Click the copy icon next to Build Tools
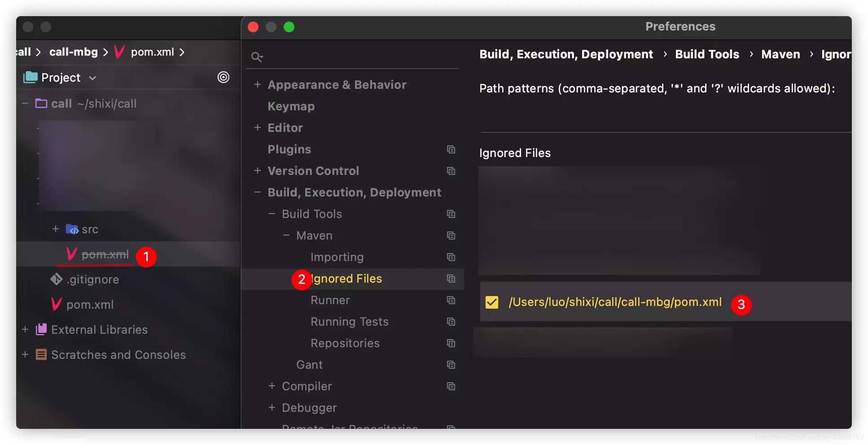Viewport: 868px width, 445px height. (451, 214)
